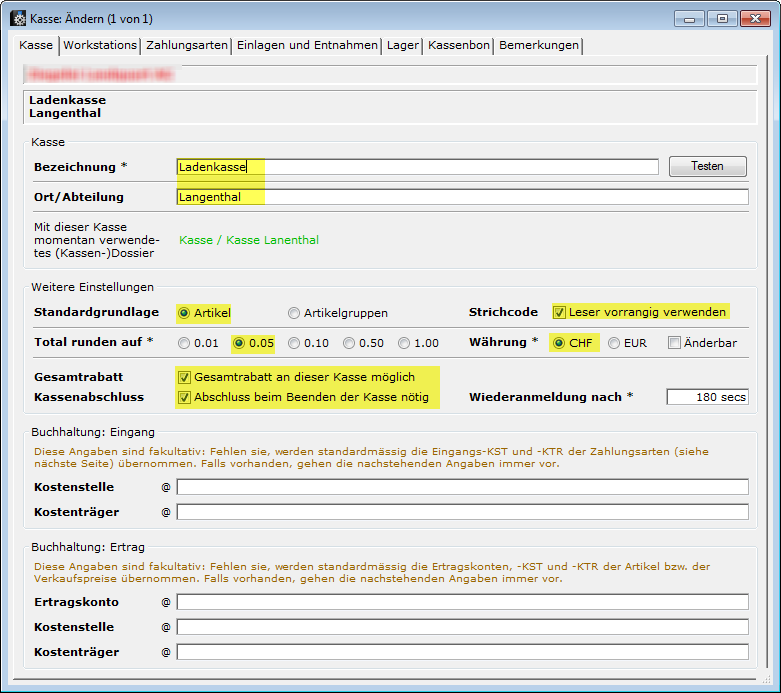Open the Kasse / Kasse Lanenthal dossier link
The image size is (781, 693).
coord(248,240)
